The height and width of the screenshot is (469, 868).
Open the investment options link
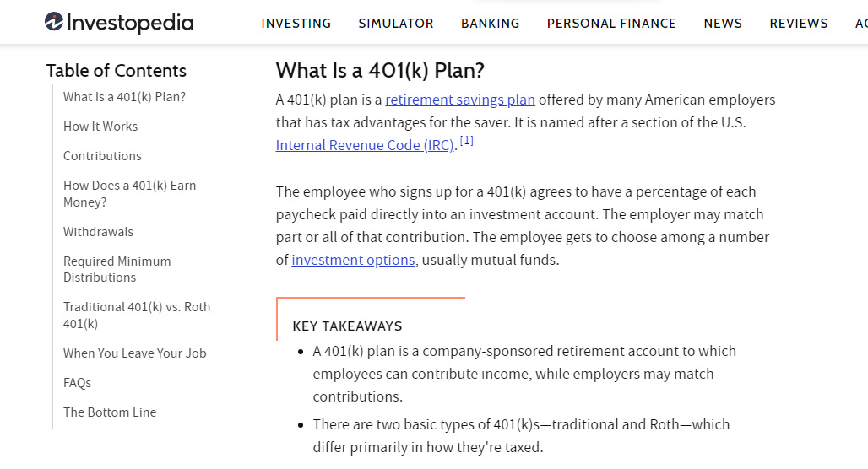point(353,260)
